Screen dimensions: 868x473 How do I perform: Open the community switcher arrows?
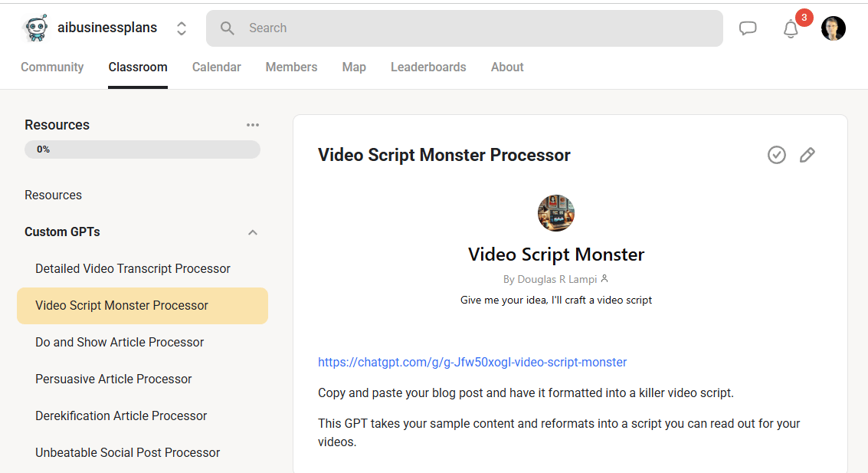tap(182, 28)
